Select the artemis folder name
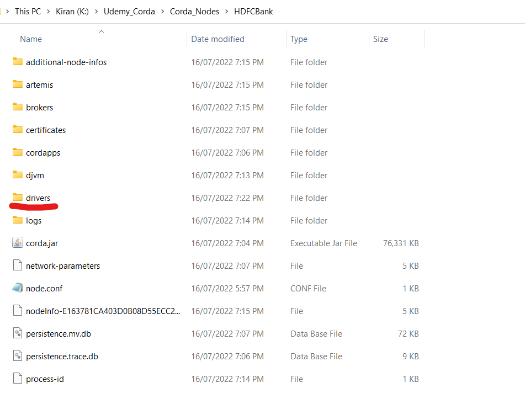525x420 pixels. point(40,85)
